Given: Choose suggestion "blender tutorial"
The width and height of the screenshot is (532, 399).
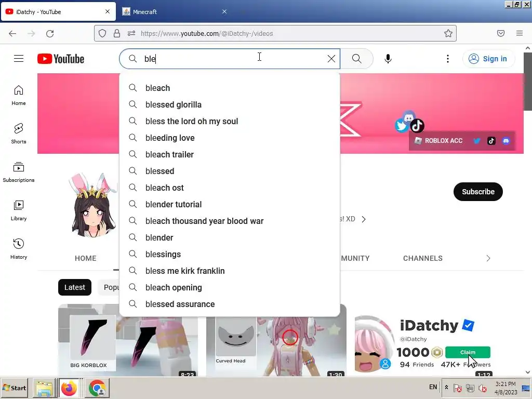Looking at the screenshot, I should tap(230, 204).
